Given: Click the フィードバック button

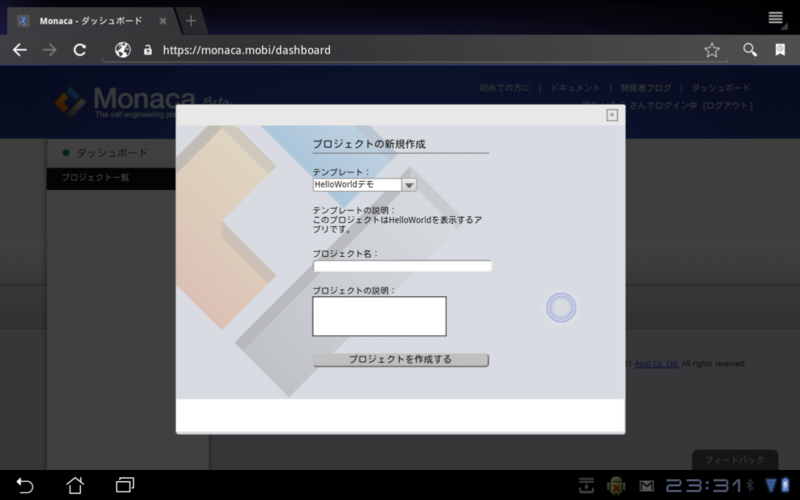Looking at the screenshot, I should tap(735, 460).
